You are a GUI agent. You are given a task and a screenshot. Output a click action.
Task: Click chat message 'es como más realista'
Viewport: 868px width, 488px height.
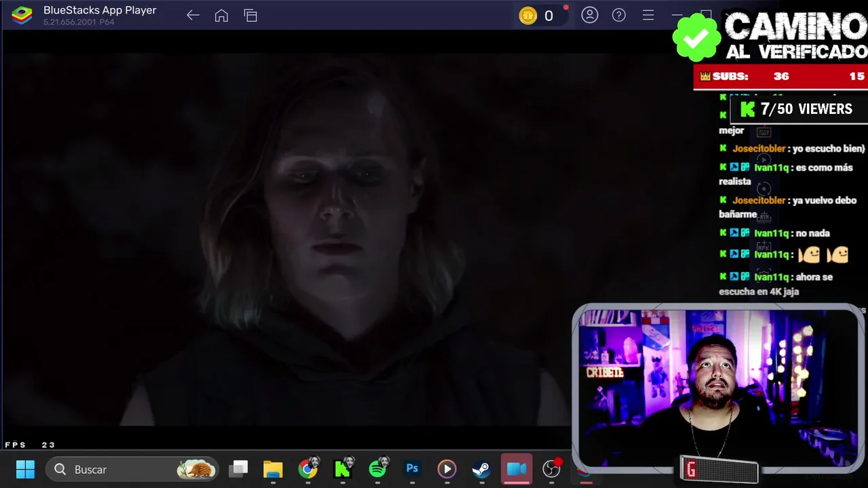click(x=785, y=174)
